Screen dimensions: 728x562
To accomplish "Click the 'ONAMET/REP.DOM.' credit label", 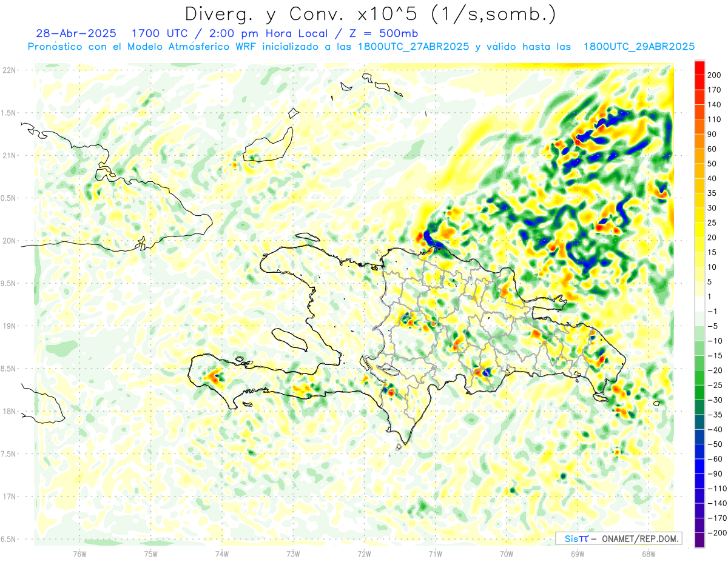I will coord(639,538).
